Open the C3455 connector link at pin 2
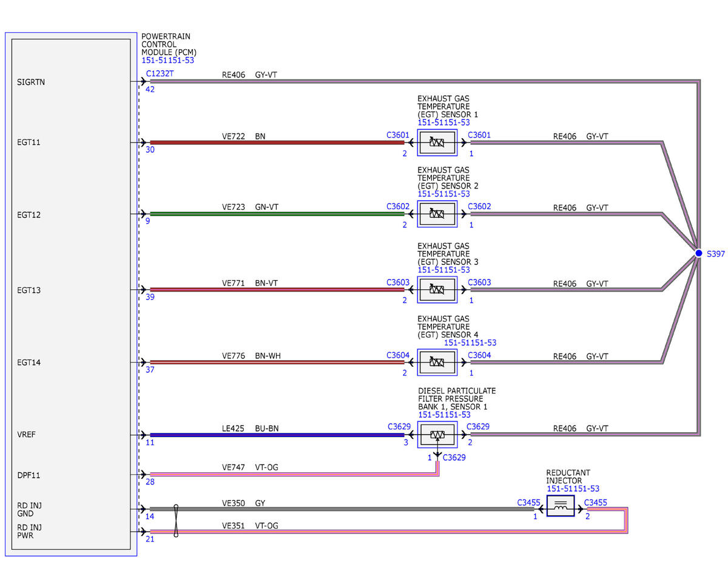This screenshot has width=728, height=562. click(596, 503)
